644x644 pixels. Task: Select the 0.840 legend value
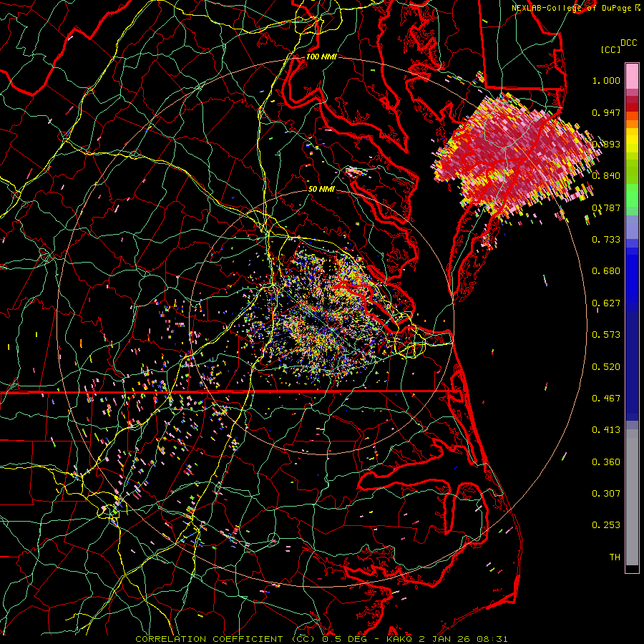tap(606, 176)
